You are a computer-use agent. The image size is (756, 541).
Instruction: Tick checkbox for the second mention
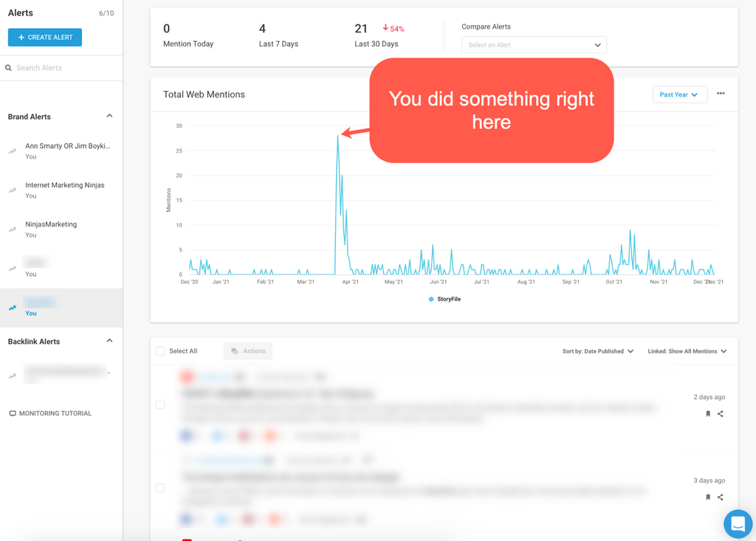tap(160, 488)
